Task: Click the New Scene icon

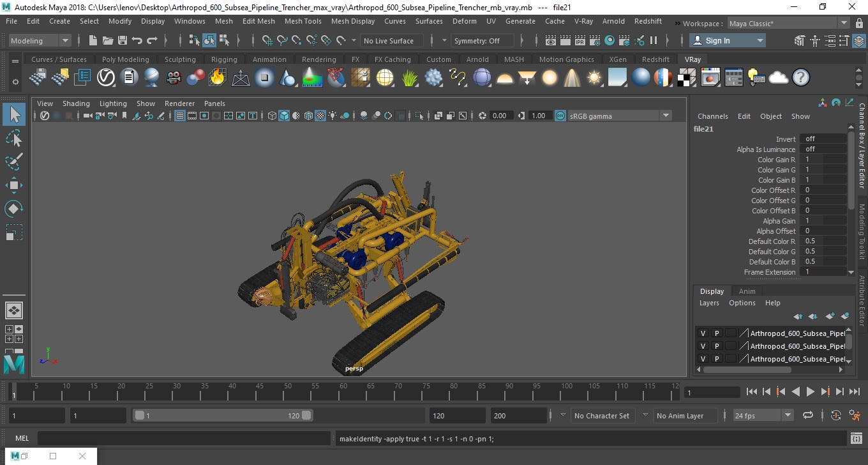Action: point(93,40)
